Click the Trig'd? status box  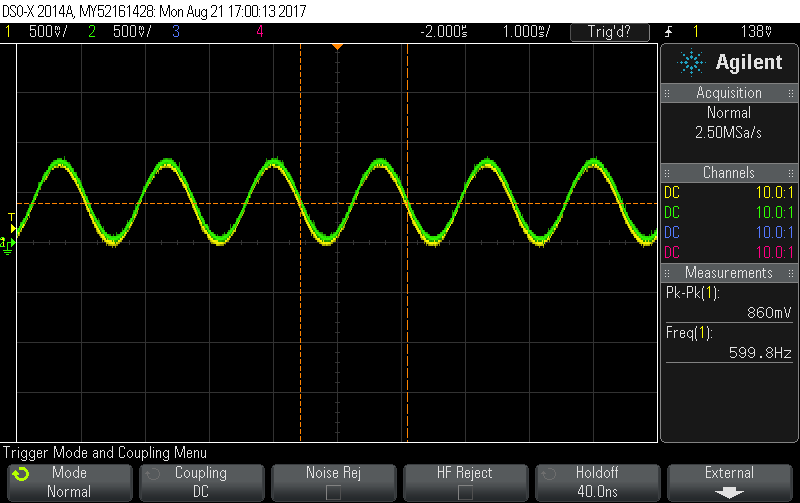point(610,32)
